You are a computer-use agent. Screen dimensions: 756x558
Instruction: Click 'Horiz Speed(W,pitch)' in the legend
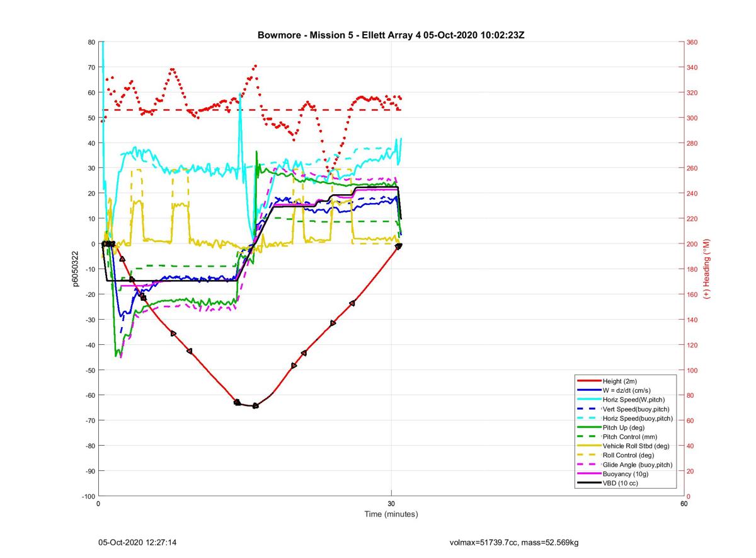(634, 400)
